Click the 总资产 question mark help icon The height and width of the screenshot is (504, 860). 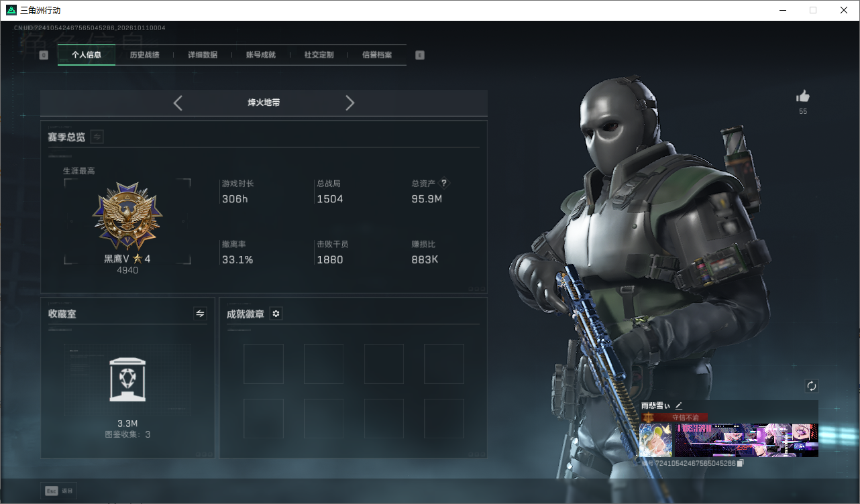(x=443, y=183)
